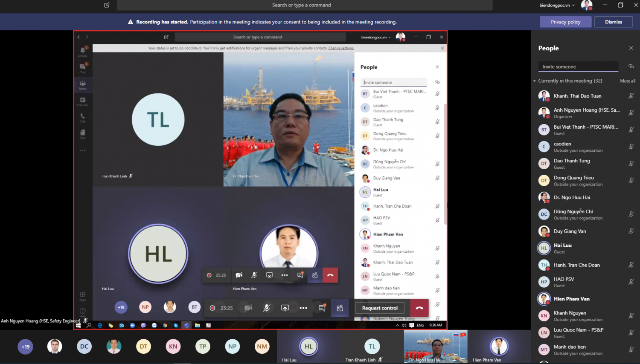The width and height of the screenshot is (640, 364).
Task: Open Chrome in the shared taskbar
Action: (165, 325)
